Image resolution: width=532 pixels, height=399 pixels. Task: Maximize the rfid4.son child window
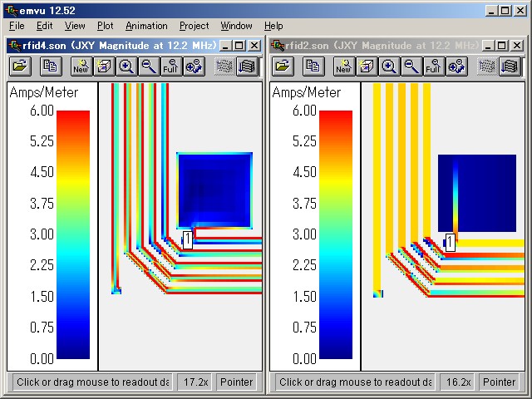pyautogui.click(x=239, y=46)
